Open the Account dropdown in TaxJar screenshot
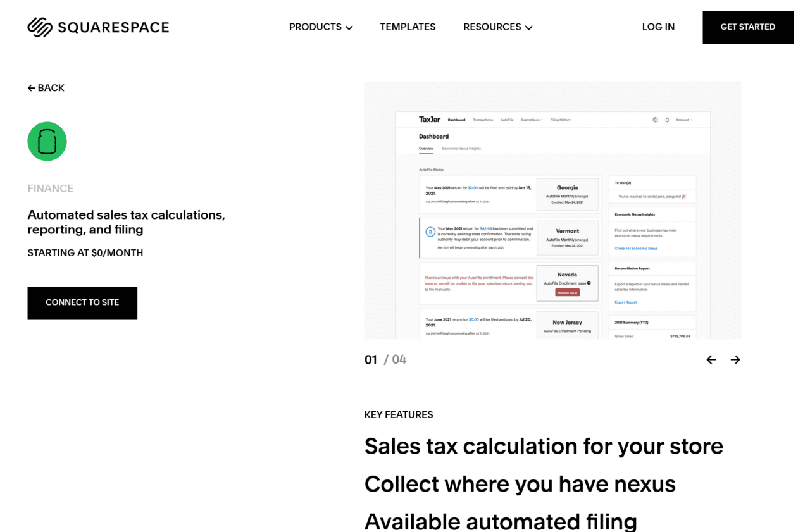Viewport: 810px width, 532px height. 683,120
